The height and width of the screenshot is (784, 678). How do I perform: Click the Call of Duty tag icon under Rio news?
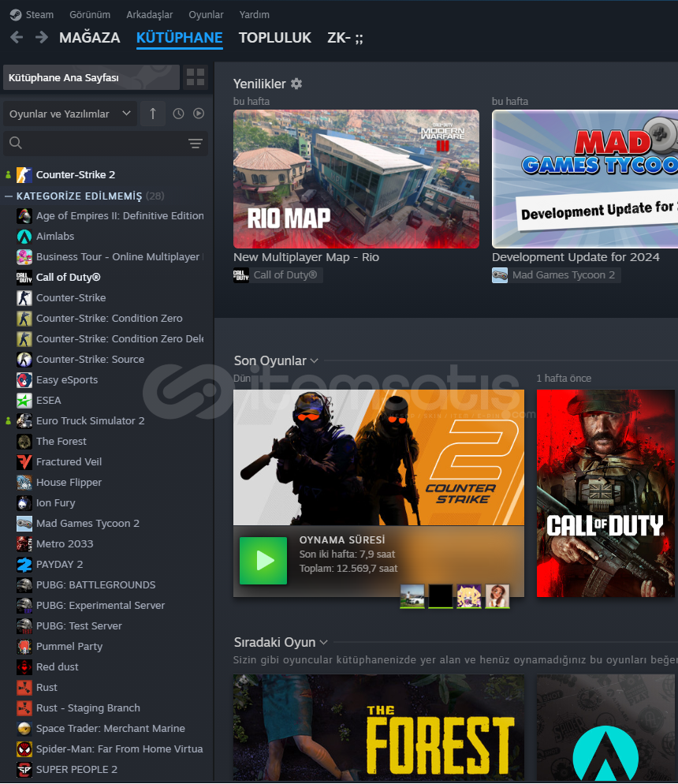coord(240,275)
